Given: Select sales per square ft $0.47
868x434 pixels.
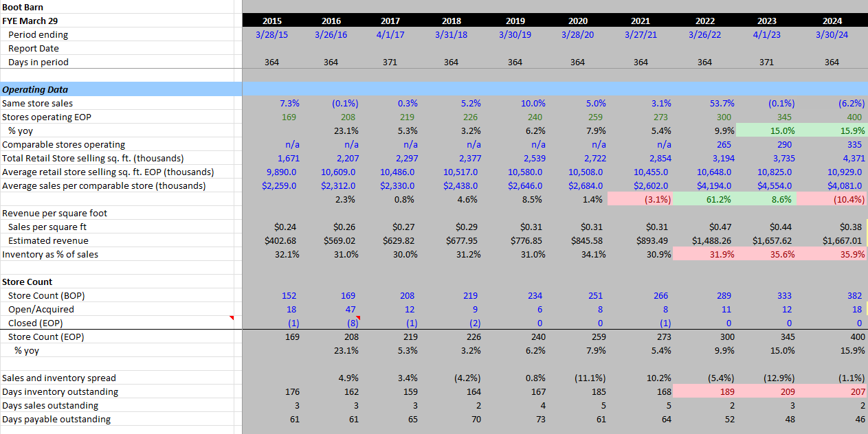Looking at the screenshot, I should [x=720, y=227].
